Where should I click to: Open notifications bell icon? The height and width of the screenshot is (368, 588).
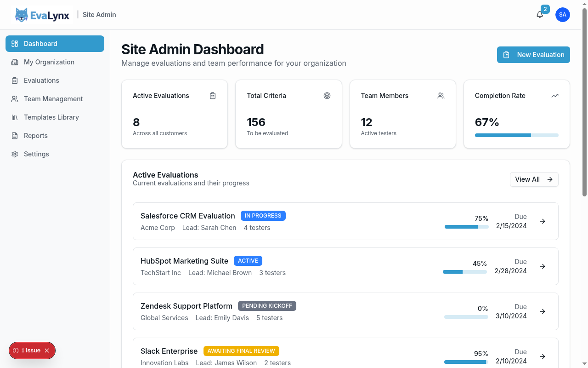(540, 15)
